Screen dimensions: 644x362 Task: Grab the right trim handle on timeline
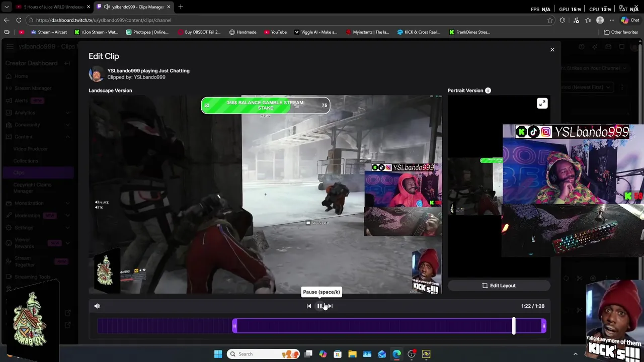pos(543,326)
